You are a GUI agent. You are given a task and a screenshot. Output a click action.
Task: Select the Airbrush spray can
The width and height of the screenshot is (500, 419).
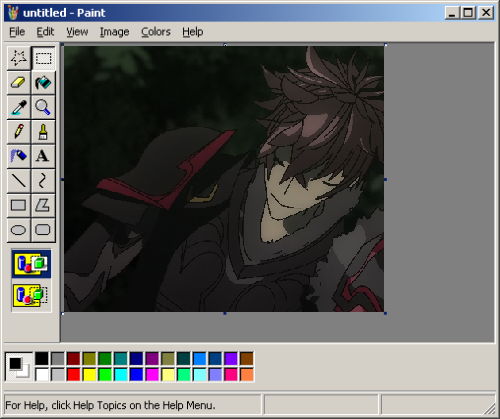(19, 156)
